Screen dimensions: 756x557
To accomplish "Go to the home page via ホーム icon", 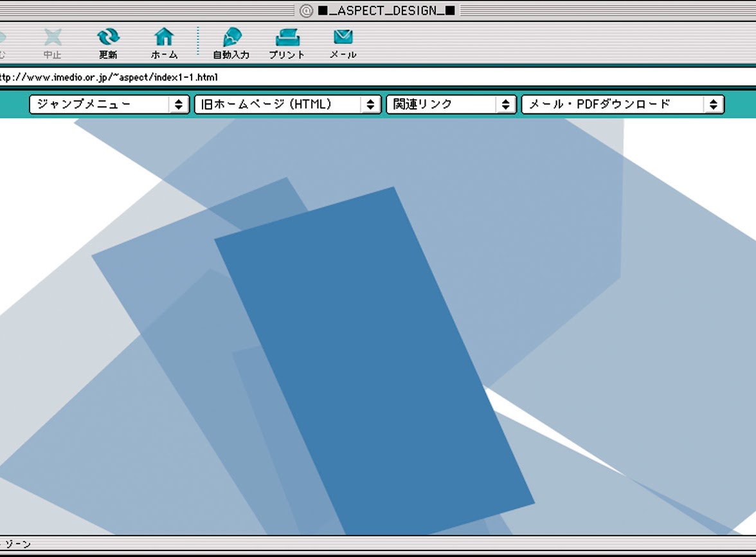I will (164, 39).
